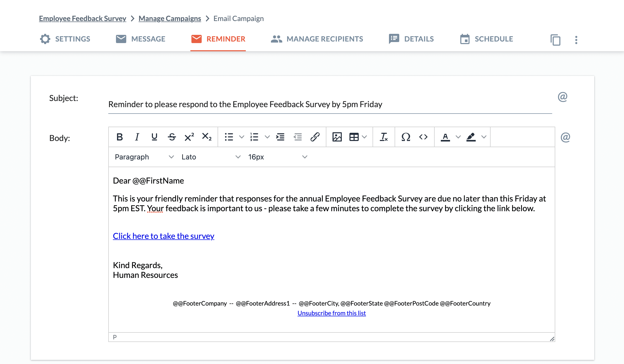Apply highlight background color
This screenshot has width=624, height=364.
[471, 137]
